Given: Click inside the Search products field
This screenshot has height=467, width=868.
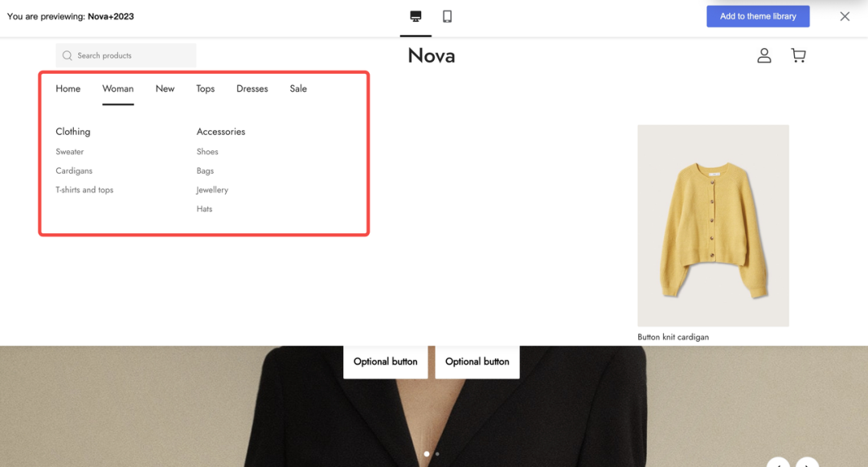Looking at the screenshot, I should (125, 55).
